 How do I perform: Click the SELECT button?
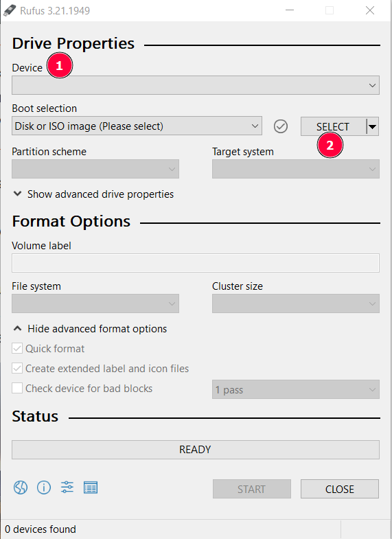click(x=333, y=126)
